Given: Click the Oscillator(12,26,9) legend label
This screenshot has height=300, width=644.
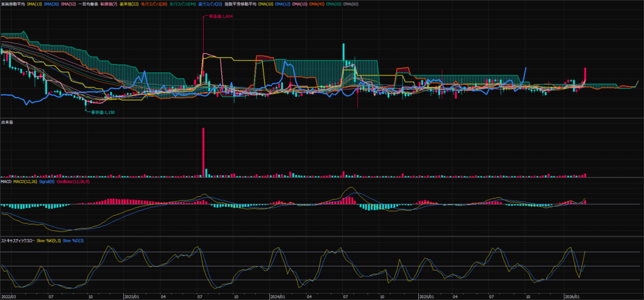Looking at the screenshot, I should coord(74,182).
